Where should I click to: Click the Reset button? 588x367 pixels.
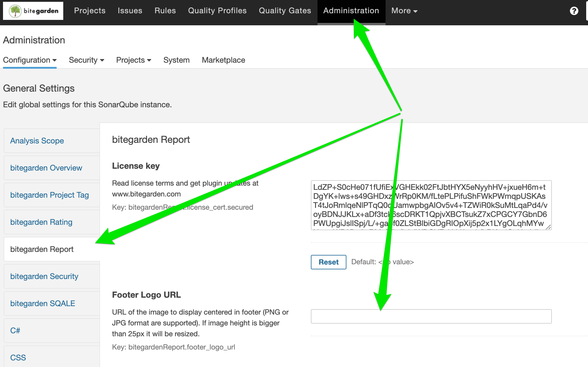(328, 262)
